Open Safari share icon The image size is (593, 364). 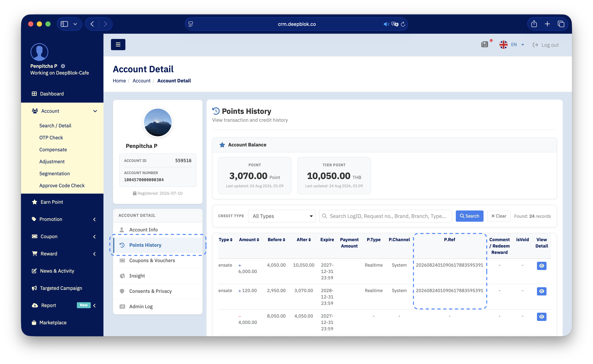[534, 24]
